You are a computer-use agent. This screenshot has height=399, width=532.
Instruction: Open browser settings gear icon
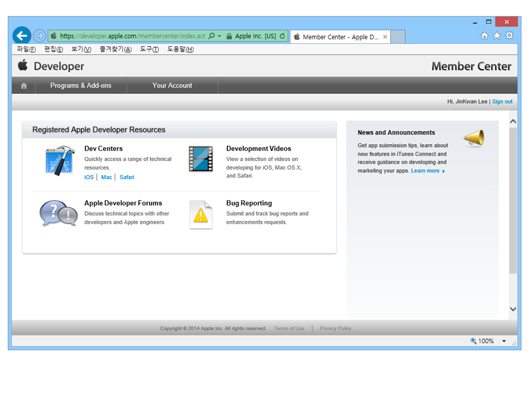tap(509, 35)
